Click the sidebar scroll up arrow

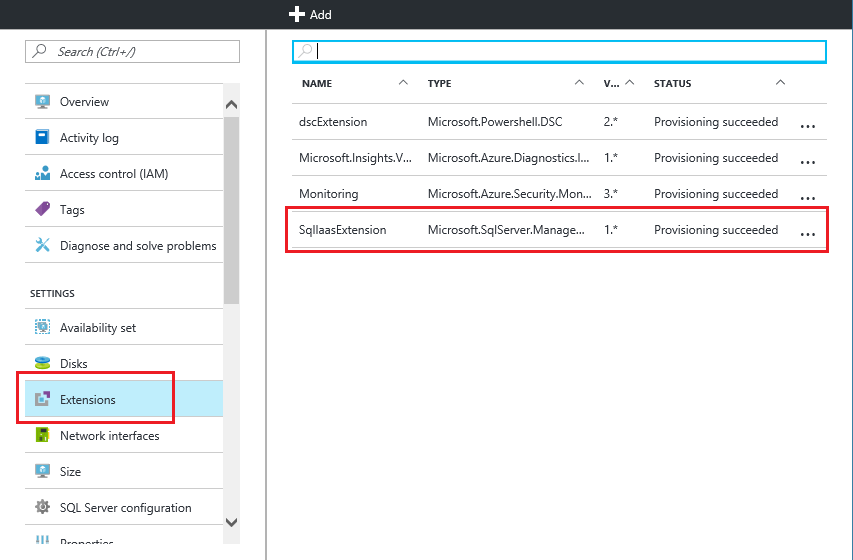click(x=231, y=104)
